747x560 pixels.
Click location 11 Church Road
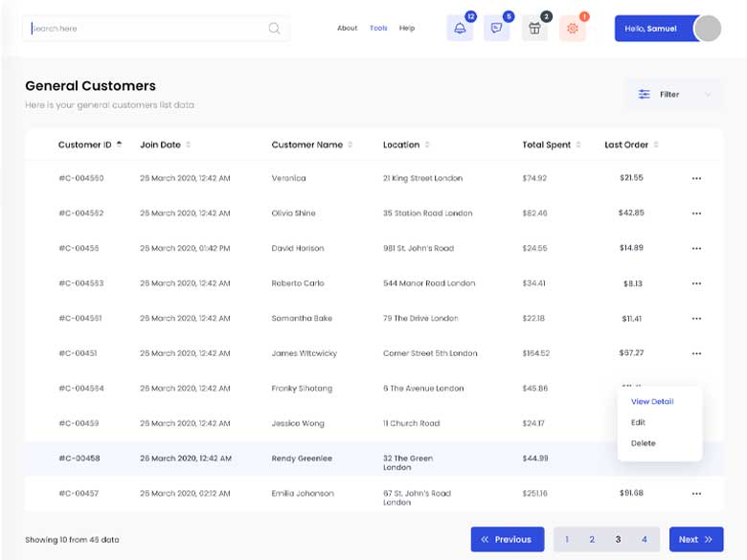tap(411, 423)
